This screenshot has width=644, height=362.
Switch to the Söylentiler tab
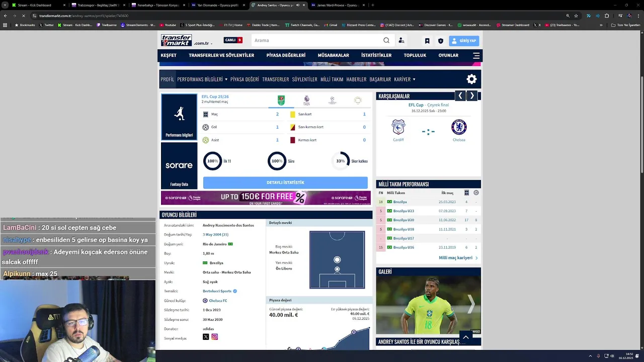tap(304, 79)
